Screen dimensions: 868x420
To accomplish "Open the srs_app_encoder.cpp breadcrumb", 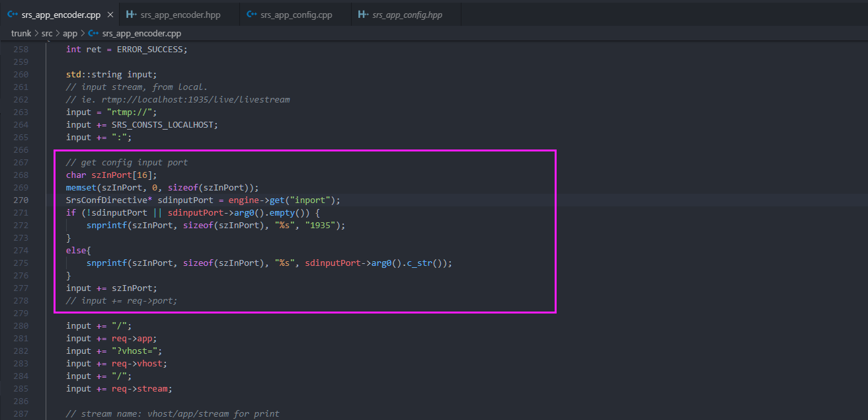I will [x=141, y=33].
